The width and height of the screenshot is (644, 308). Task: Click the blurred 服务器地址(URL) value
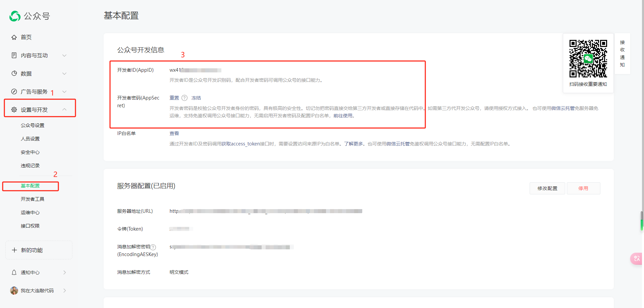coord(266,211)
